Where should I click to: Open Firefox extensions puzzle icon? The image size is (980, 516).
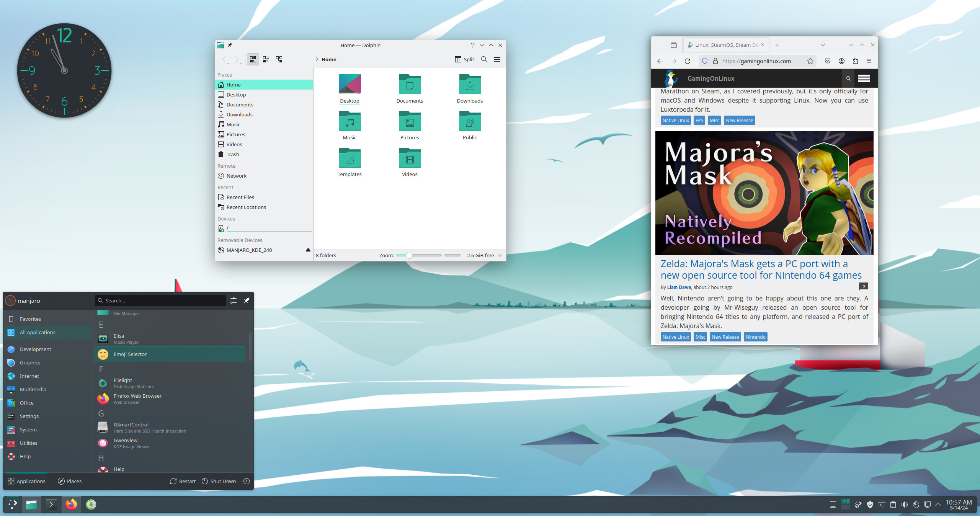point(855,61)
